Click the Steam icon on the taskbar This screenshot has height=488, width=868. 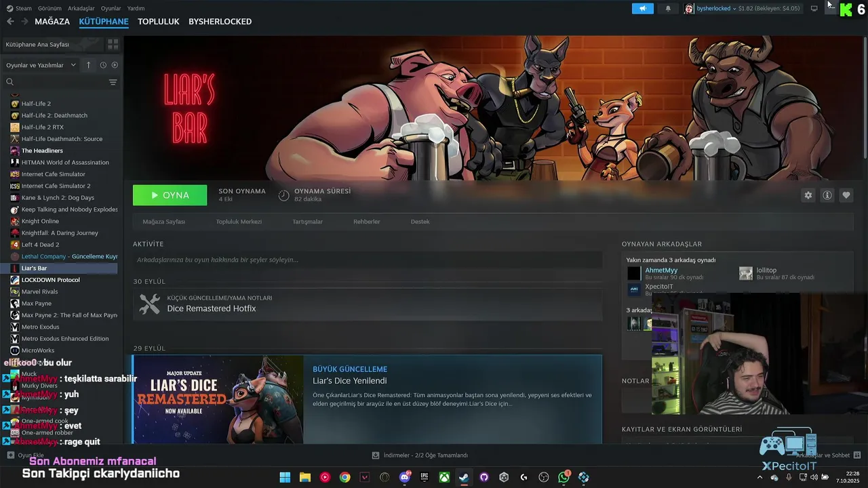[x=464, y=477]
